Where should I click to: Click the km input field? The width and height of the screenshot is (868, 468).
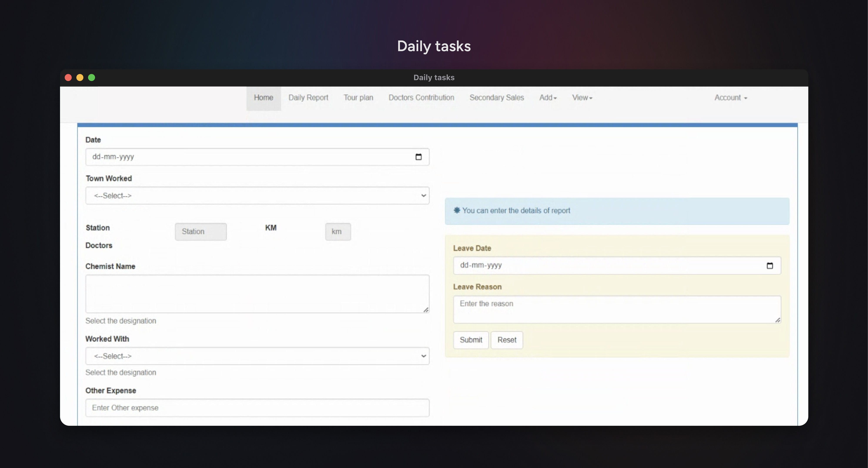click(338, 232)
